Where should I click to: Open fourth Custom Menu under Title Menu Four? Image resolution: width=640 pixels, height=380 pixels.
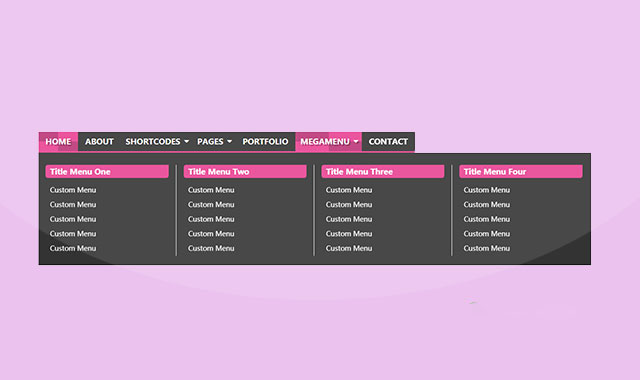click(x=487, y=233)
